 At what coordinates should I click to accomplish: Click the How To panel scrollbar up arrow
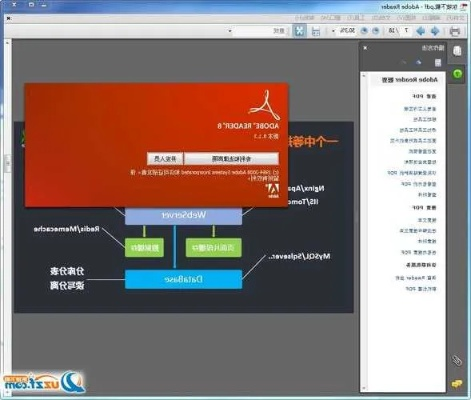tap(364, 76)
